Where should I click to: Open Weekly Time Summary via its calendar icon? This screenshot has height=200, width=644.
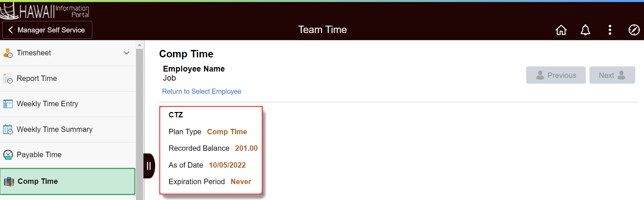pos(8,129)
